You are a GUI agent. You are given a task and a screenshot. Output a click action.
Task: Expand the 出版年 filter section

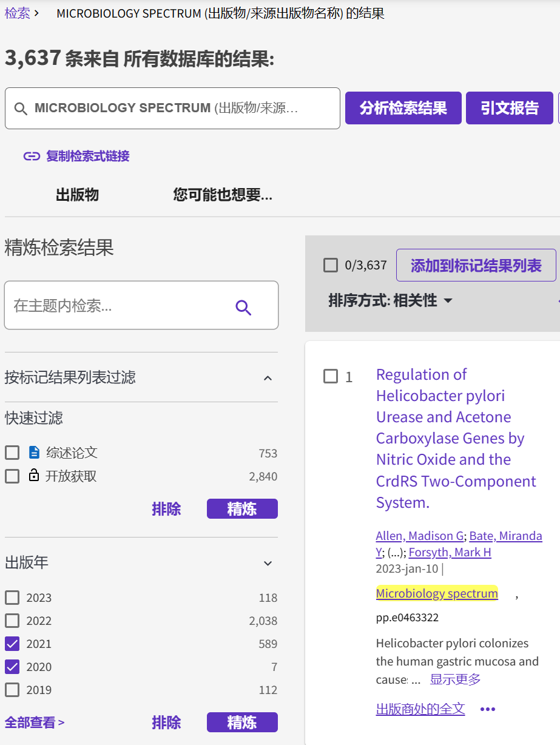pos(268,564)
